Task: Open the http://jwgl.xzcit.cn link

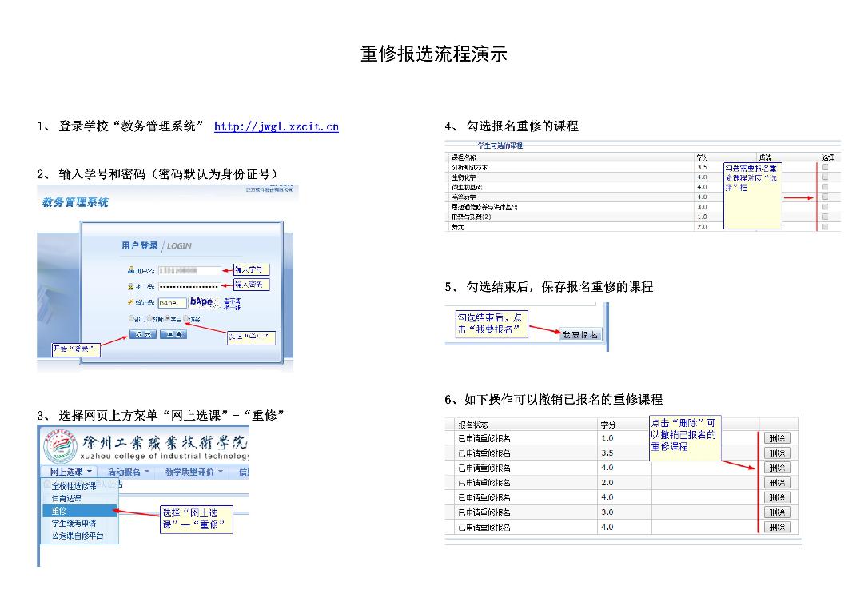Action: pyautogui.click(x=277, y=126)
